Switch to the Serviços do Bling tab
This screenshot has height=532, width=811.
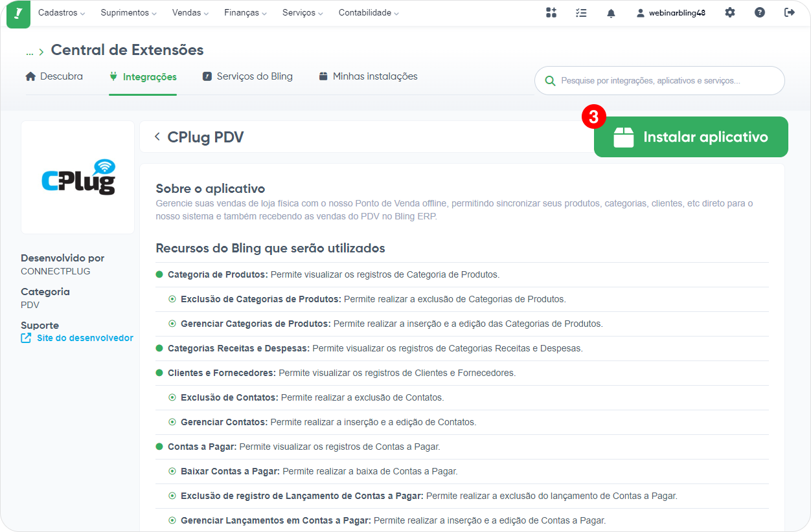[x=247, y=76]
